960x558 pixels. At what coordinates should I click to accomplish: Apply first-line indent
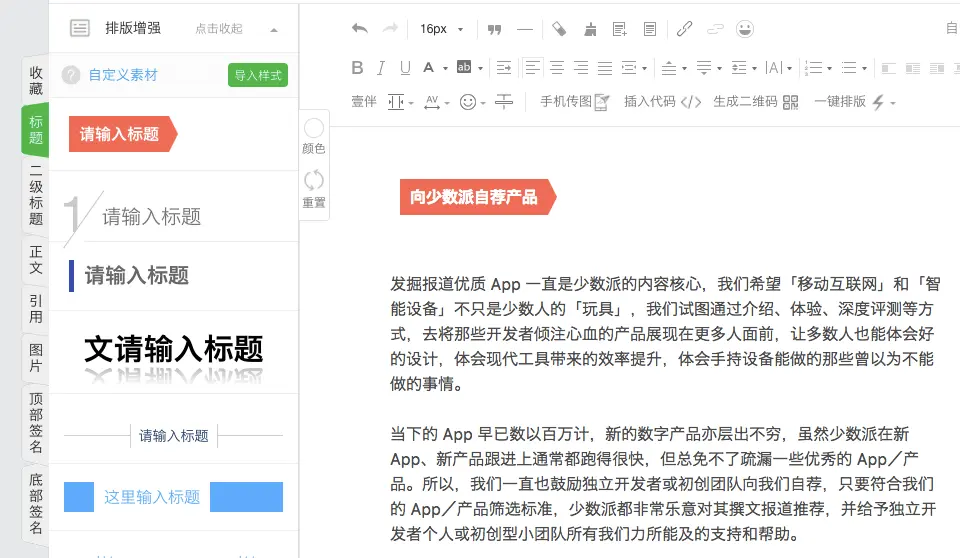pyautogui.click(x=504, y=68)
